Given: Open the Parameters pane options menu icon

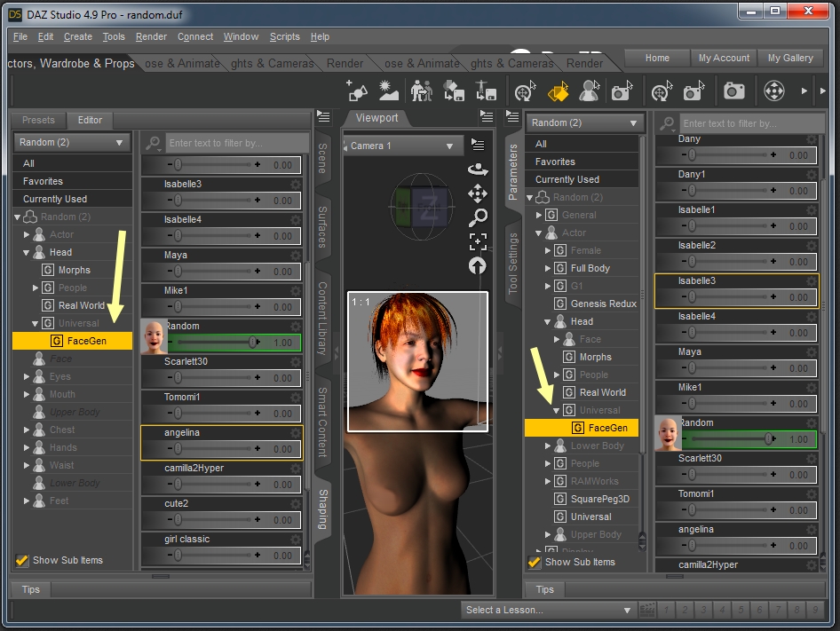Looking at the screenshot, I should click(512, 116).
